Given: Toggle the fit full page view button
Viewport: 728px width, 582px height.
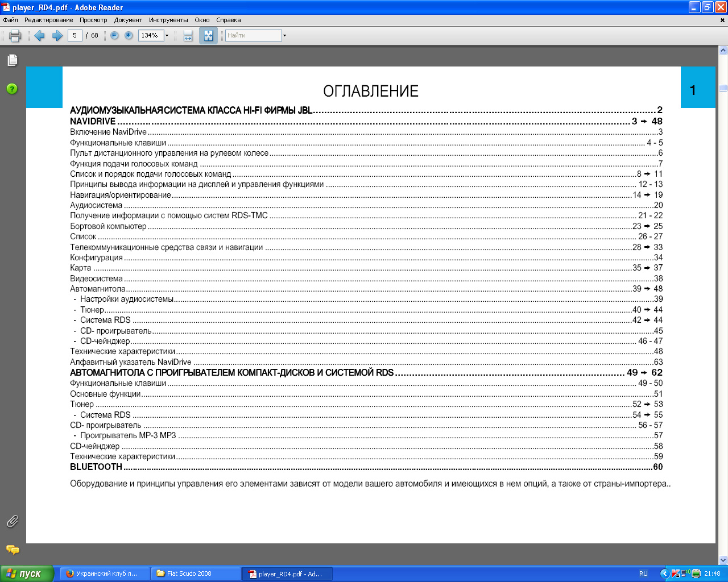Looking at the screenshot, I should 208,36.
